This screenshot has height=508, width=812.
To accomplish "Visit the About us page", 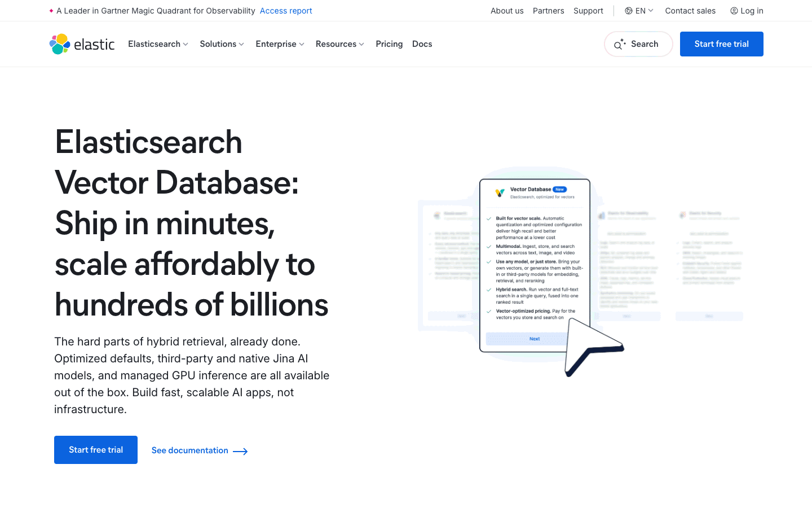I will tap(507, 11).
